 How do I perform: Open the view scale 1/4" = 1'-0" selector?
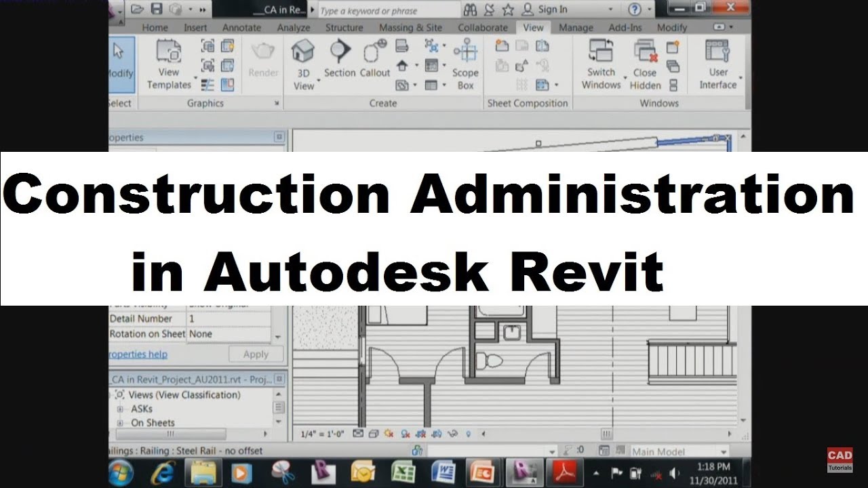322,434
